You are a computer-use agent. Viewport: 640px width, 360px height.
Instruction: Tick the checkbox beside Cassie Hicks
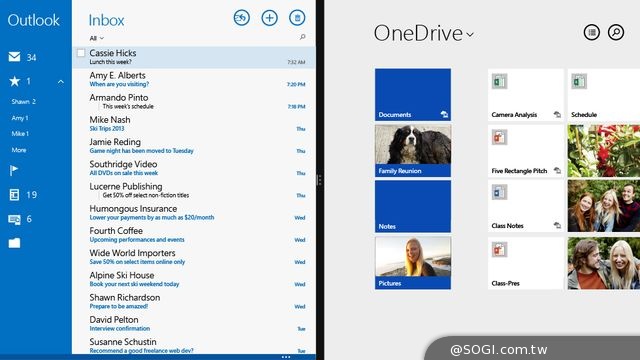tap(81, 53)
